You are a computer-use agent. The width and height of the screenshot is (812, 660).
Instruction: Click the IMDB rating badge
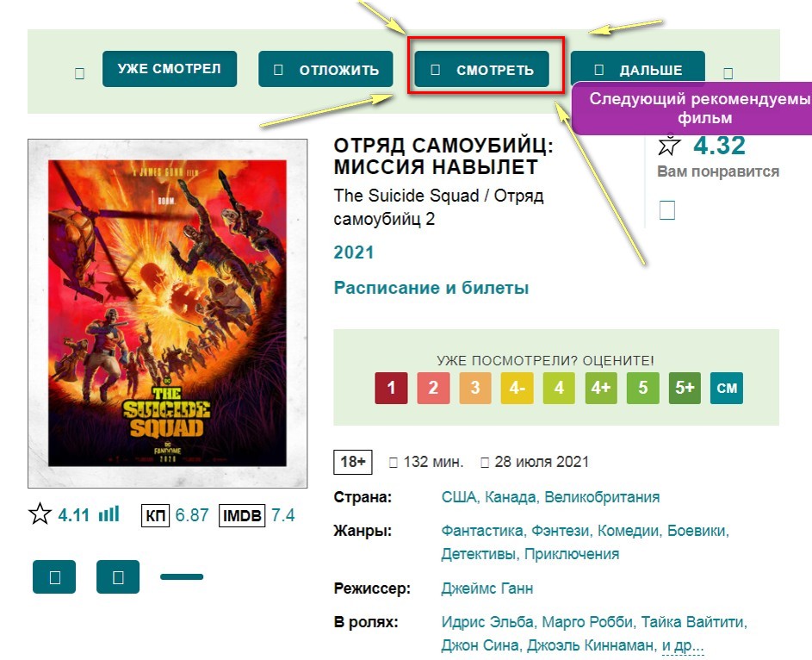(241, 515)
